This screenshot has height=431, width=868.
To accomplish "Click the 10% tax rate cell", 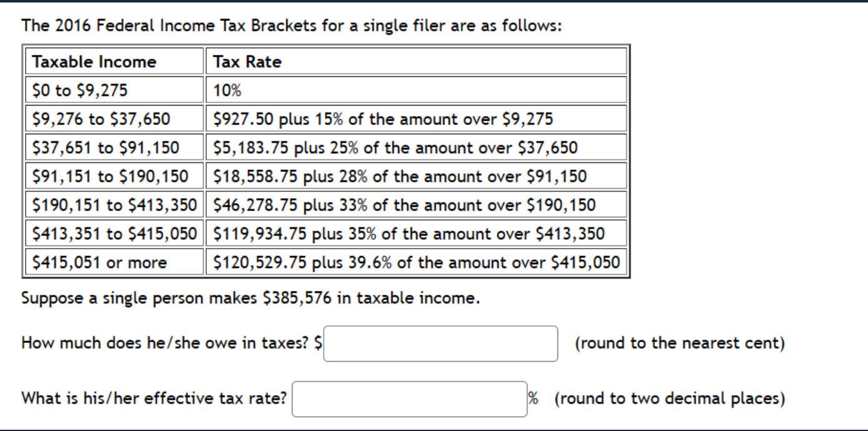I will [416, 91].
